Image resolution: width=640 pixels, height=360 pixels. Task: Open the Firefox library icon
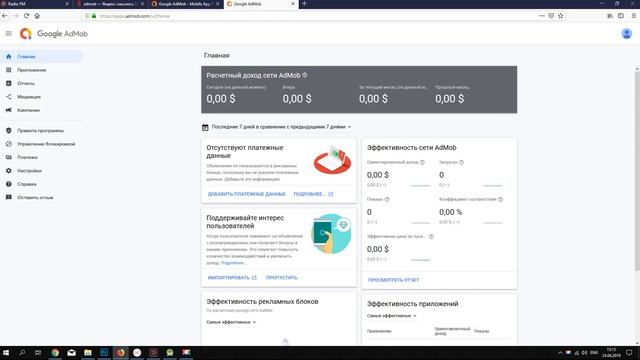click(610, 16)
